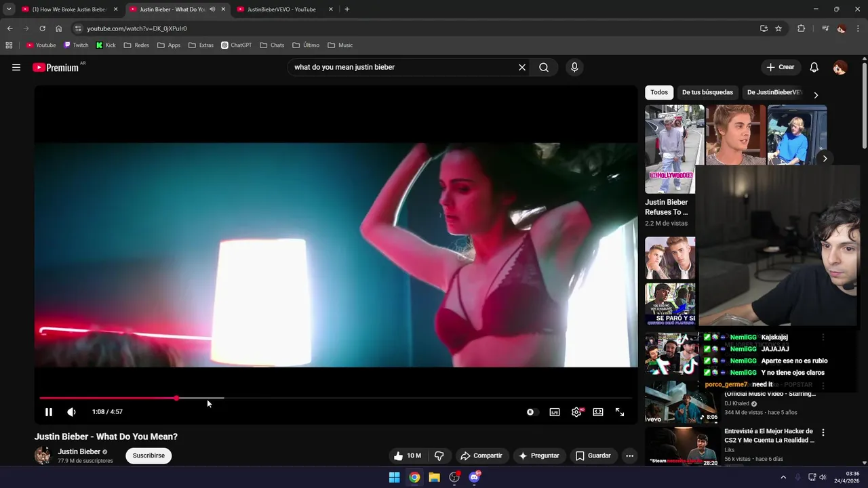Screen dimensions: 868x488
Task: Start voice search with the microphone
Action: (574, 67)
